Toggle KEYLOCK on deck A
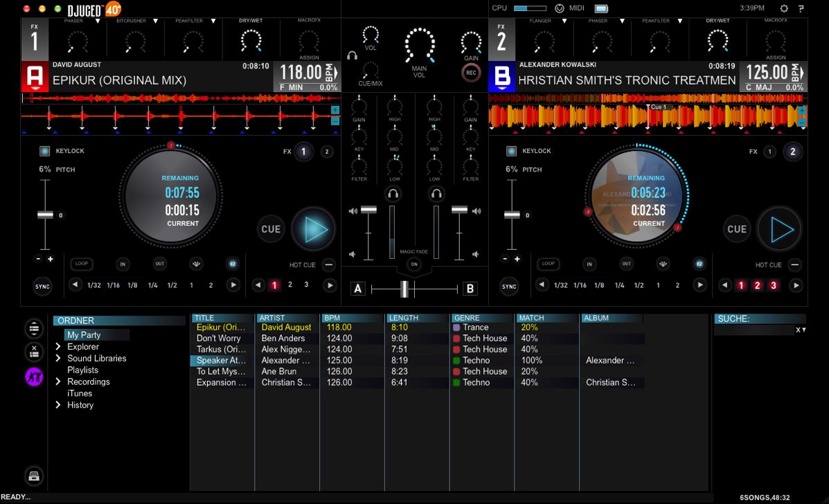829x504 pixels. (45, 151)
